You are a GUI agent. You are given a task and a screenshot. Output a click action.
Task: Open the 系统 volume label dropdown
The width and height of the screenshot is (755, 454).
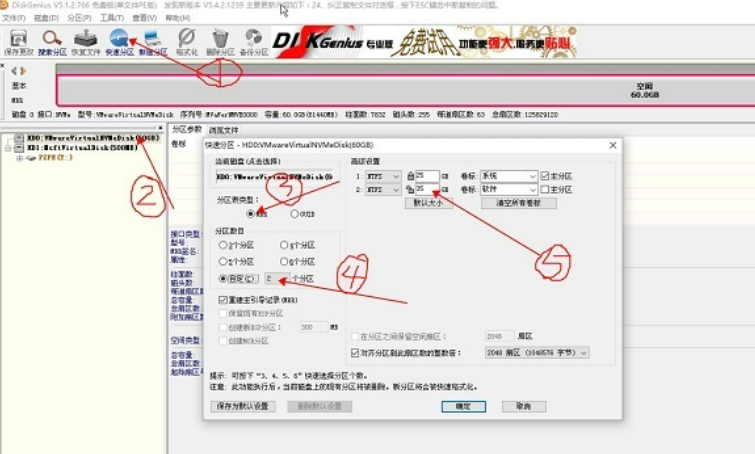[509, 176]
